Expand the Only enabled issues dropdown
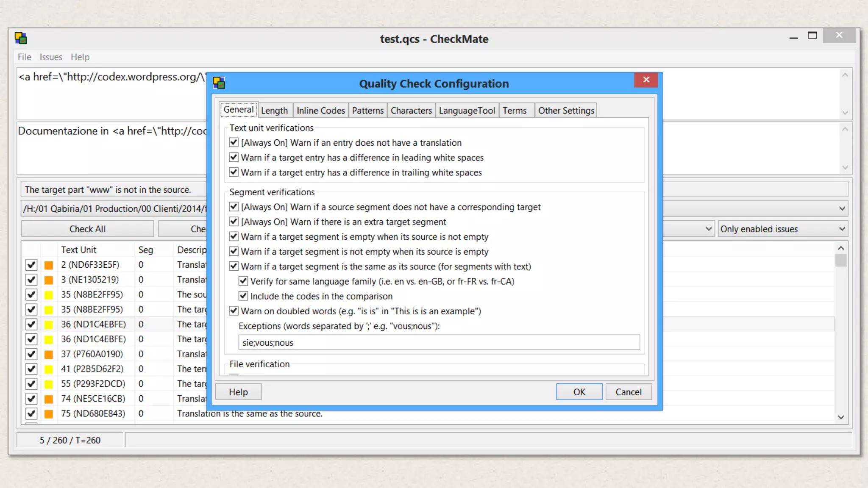The width and height of the screenshot is (868, 488). click(x=842, y=229)
